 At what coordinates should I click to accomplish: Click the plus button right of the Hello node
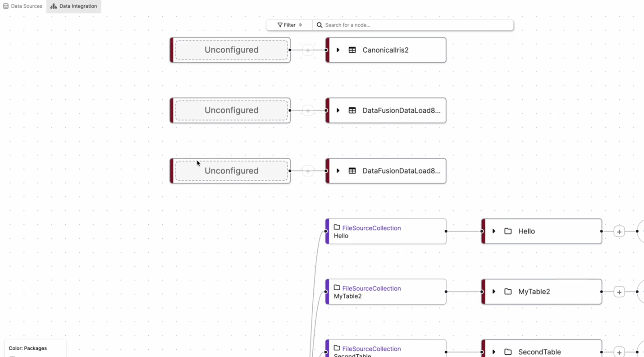619,232
